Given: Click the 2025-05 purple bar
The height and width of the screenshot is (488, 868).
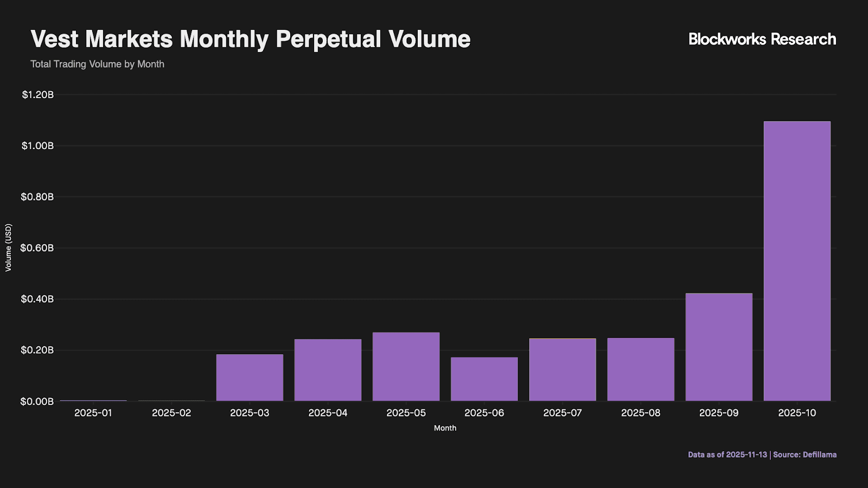Looking at the screenshot, I should (406, 367).
